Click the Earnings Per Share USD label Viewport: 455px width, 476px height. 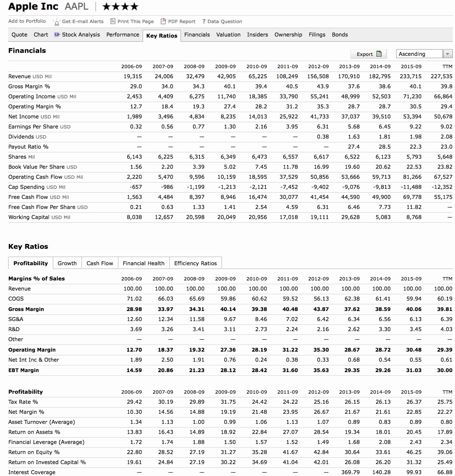pyautogui.click(x=39, y=127)
